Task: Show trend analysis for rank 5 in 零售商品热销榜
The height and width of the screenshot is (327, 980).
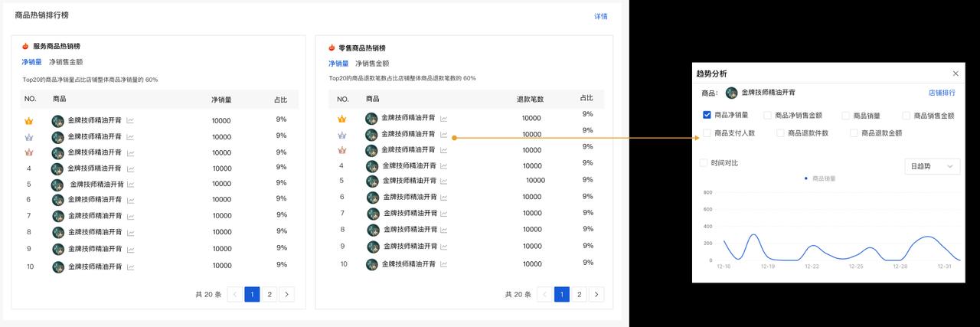Action: pyautogui.click(x=444, y=181)
